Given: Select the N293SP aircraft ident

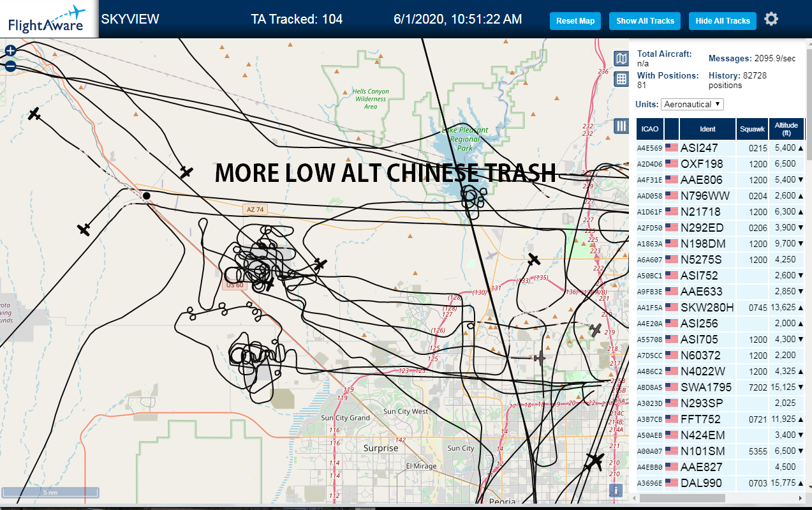Looking at the screenshot, I should coord(702,403).
